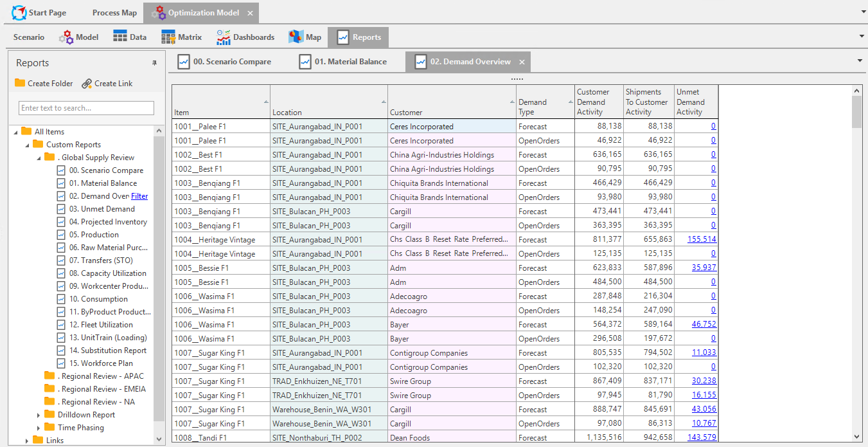
Task: Click the Ceres Incorporated Forecast customer cell
Action: [452, 127]
